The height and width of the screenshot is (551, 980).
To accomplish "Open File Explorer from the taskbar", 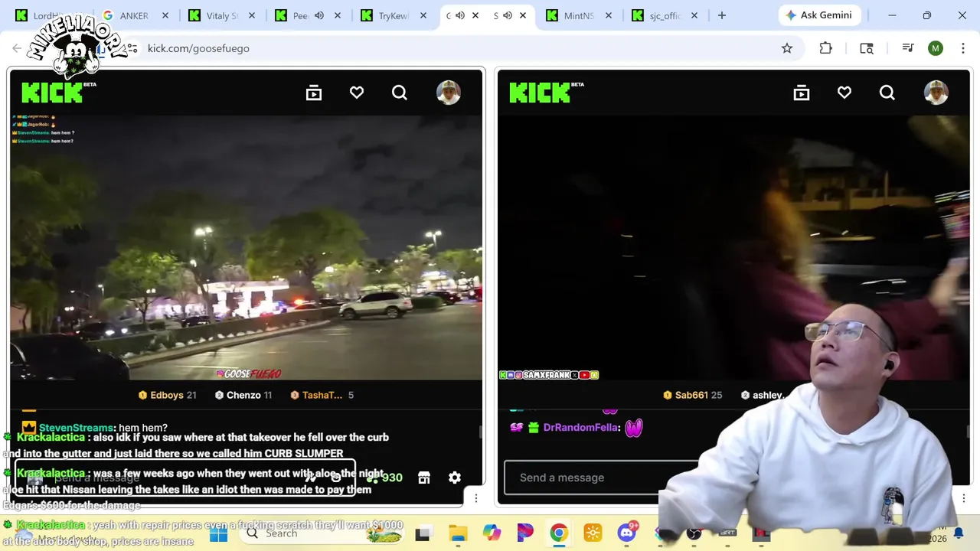I will pyautogui.click(x=458, y=533).
